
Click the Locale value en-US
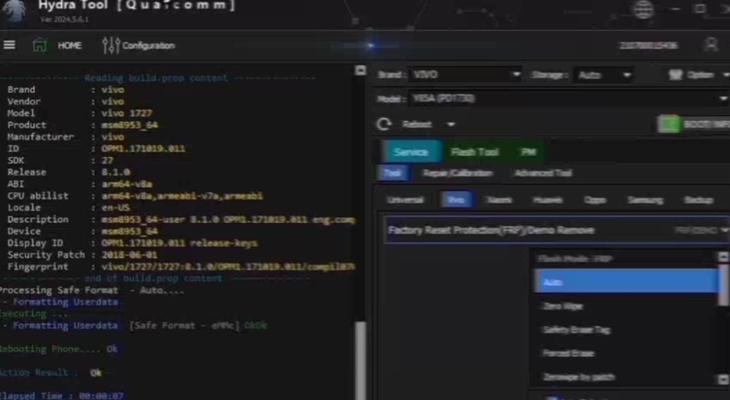click(x=115, y=208)
